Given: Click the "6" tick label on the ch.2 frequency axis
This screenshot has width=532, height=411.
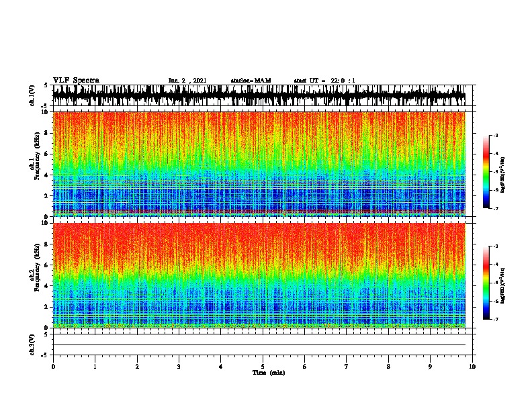Looking at the screenshot, I should coord(46,265).
